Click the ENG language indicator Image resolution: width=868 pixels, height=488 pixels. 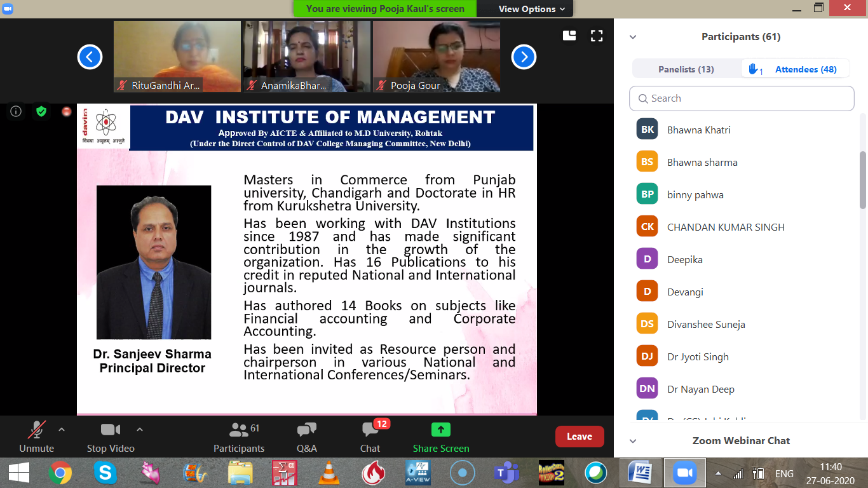[784, 473]
